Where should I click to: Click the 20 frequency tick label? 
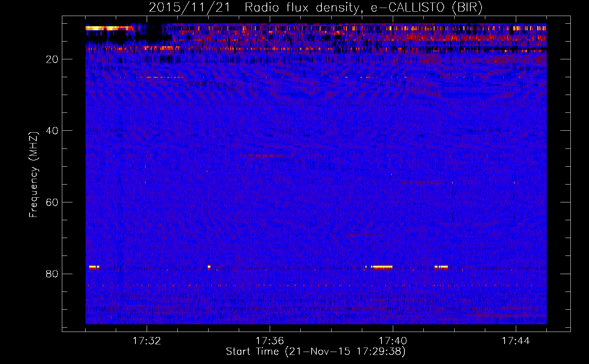pyautogui.click(x=52, y=59)
